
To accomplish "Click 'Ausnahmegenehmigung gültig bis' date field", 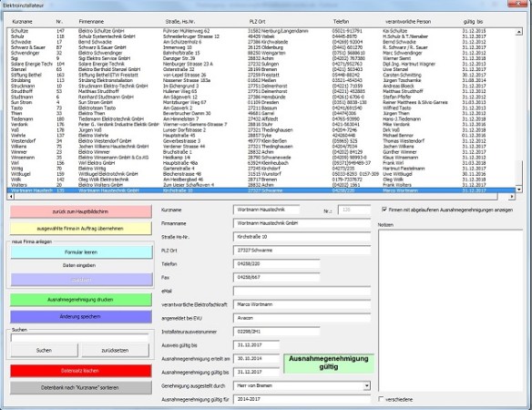I will coord(257,373).
